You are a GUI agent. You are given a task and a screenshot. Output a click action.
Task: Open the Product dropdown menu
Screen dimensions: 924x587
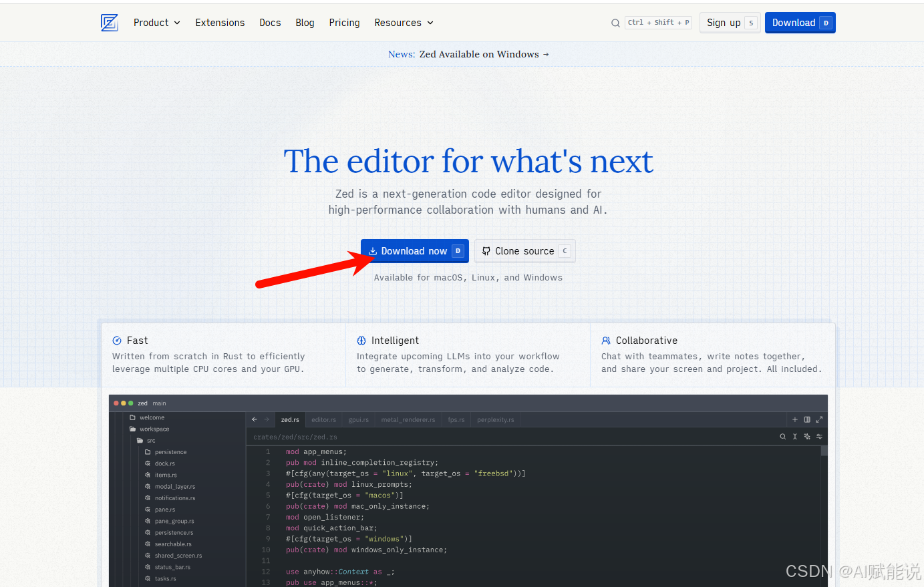pyautogui.click(x=157, y=23)
